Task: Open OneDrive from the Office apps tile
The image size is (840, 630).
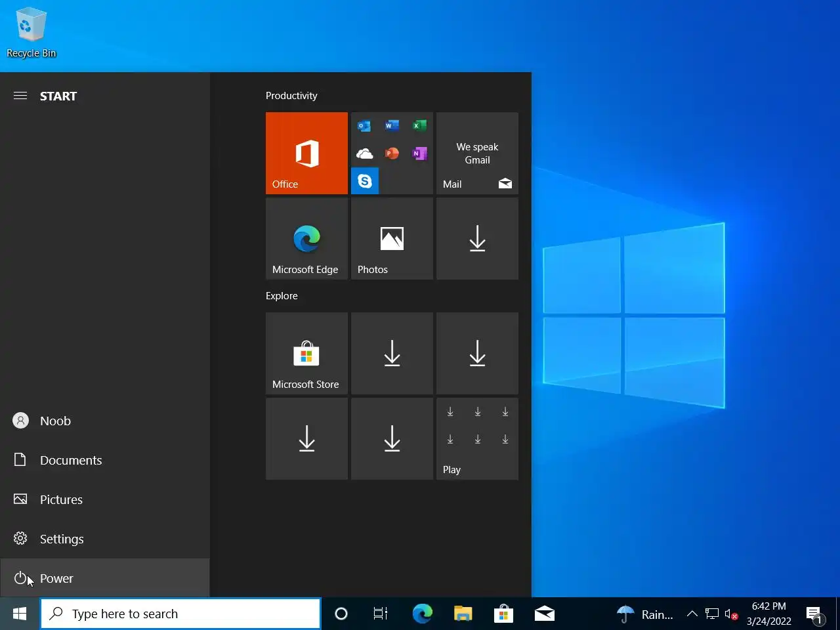Action: click(x=364, y=154)
